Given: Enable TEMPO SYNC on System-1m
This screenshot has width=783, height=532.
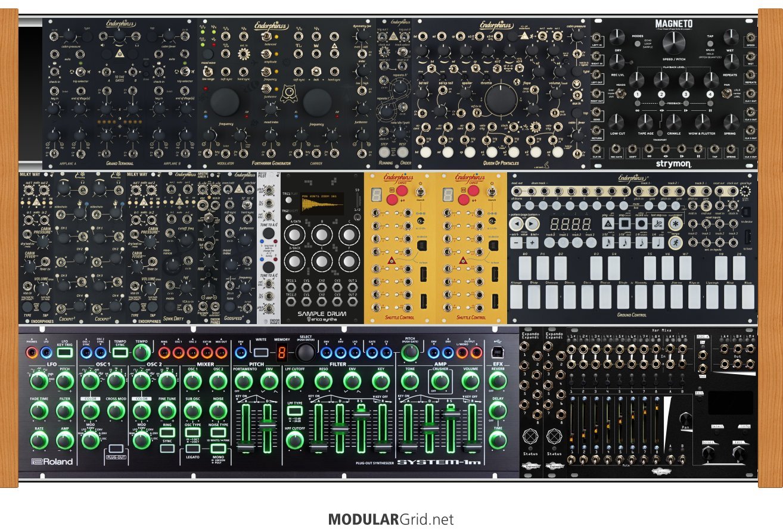Looking at the screenshot, I should 120,353.
